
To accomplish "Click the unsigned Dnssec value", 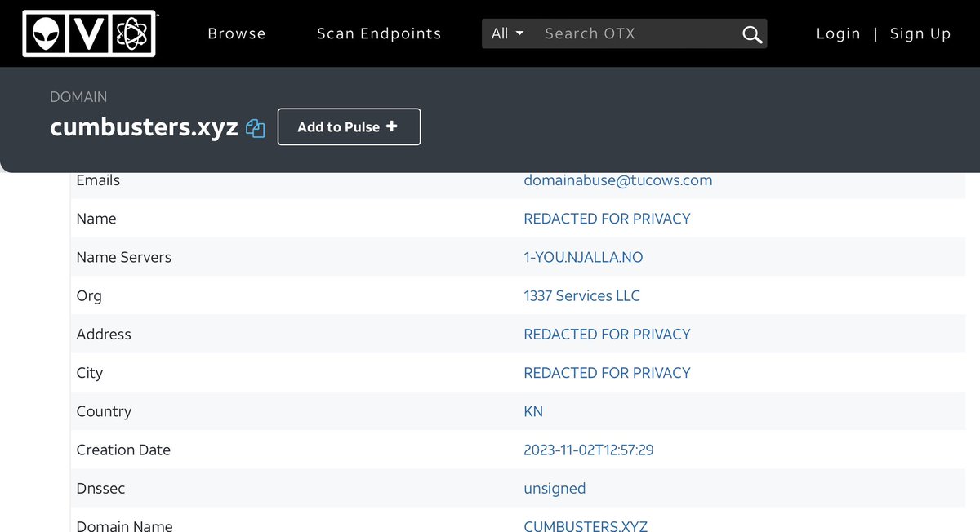I will coord(555,488).
